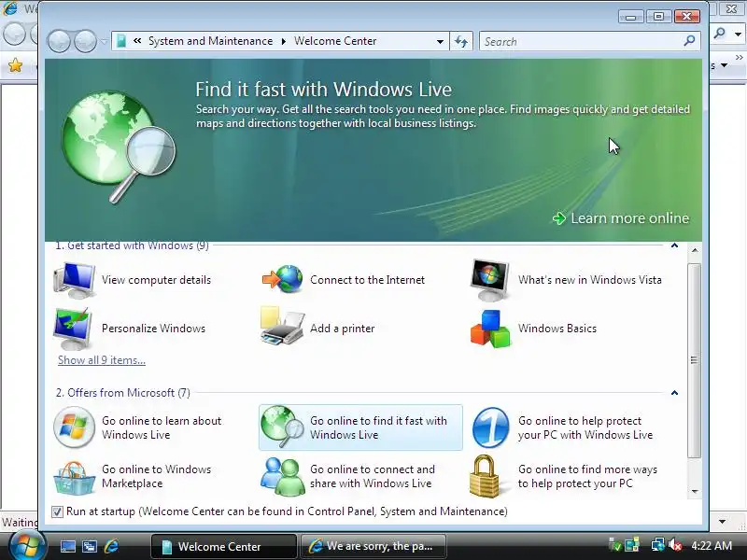Switch to We are sorry IE taskbar button
This screenshot has width=747, height=560.
[373, 546]
